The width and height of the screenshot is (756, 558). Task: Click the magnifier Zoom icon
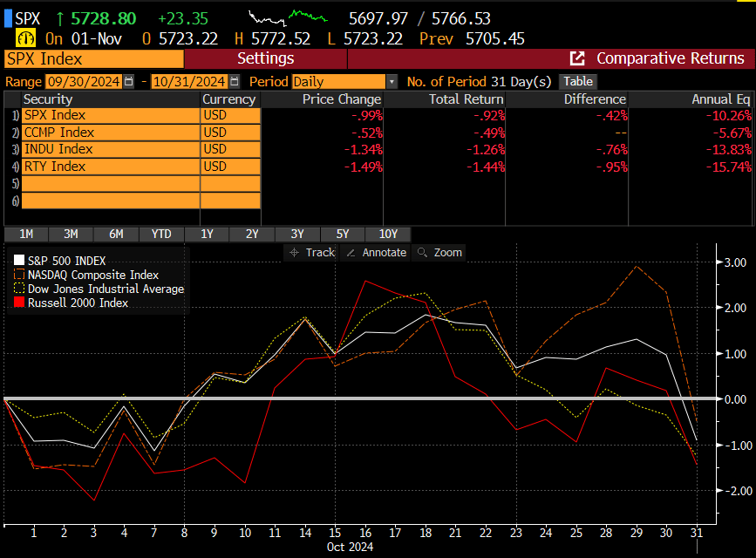point(422,252)
